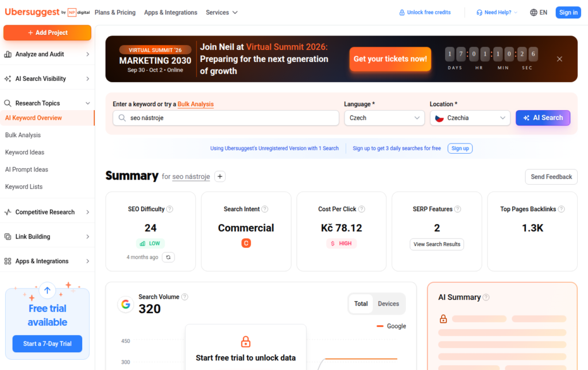Click the Top Pages Backlinks help icon
The height and width of the screenshot is (370, 588).
[561, 209]
